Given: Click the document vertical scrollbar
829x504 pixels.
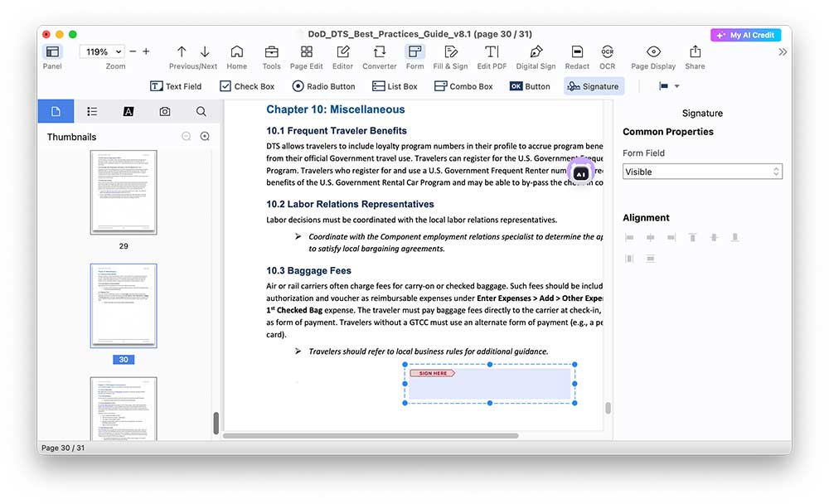Looking at the screenshot, I should click(x=608, y=408).
